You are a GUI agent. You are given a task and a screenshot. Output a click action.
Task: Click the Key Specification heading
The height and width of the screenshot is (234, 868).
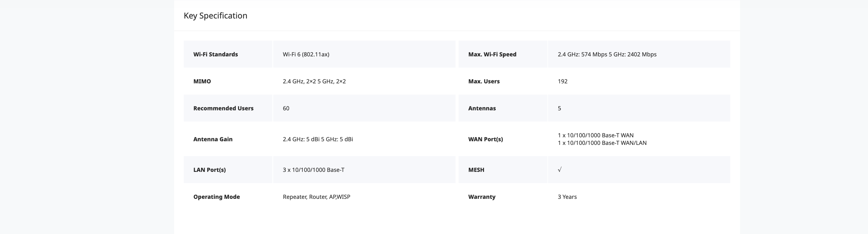215,16
